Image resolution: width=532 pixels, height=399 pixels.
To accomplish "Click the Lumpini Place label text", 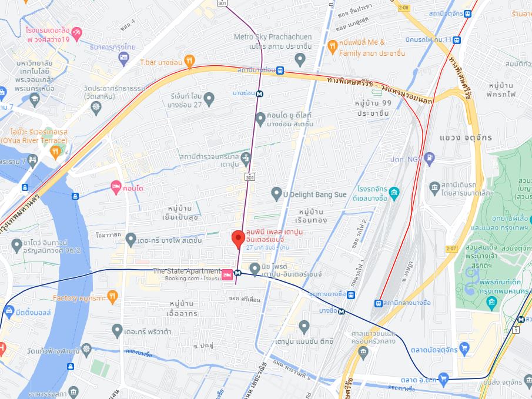I will [274, 236].
